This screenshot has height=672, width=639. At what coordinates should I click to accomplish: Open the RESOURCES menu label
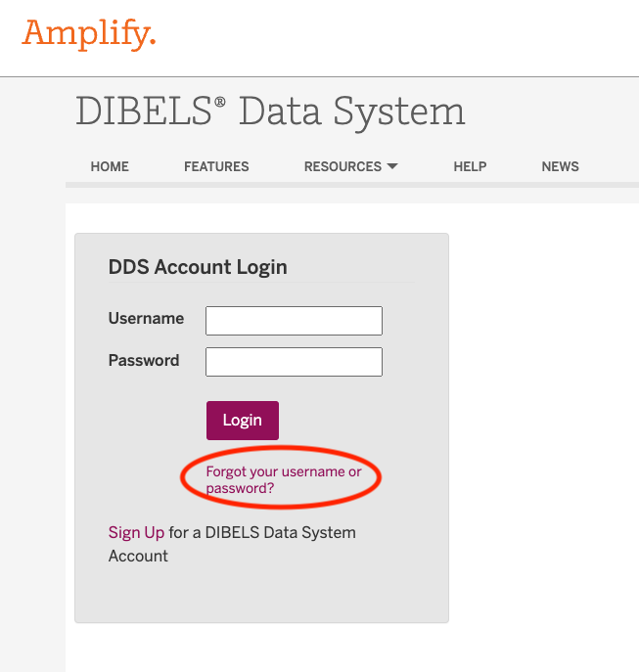[x=342, y=166]
